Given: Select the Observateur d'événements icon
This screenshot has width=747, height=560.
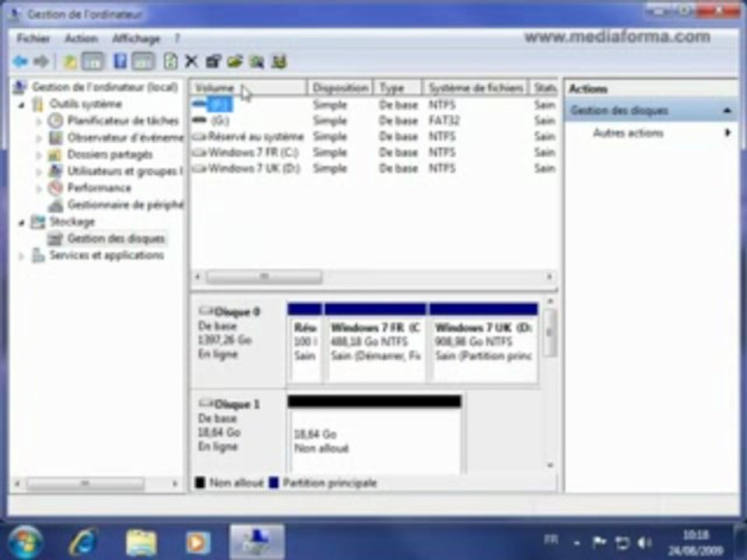Looking at the screenshot, I should coord(55,138).
